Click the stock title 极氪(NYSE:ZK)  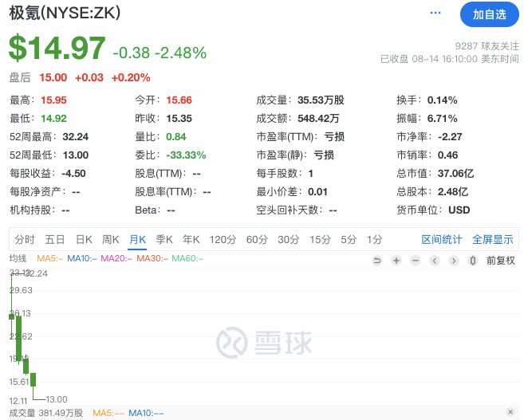point(65,13)
